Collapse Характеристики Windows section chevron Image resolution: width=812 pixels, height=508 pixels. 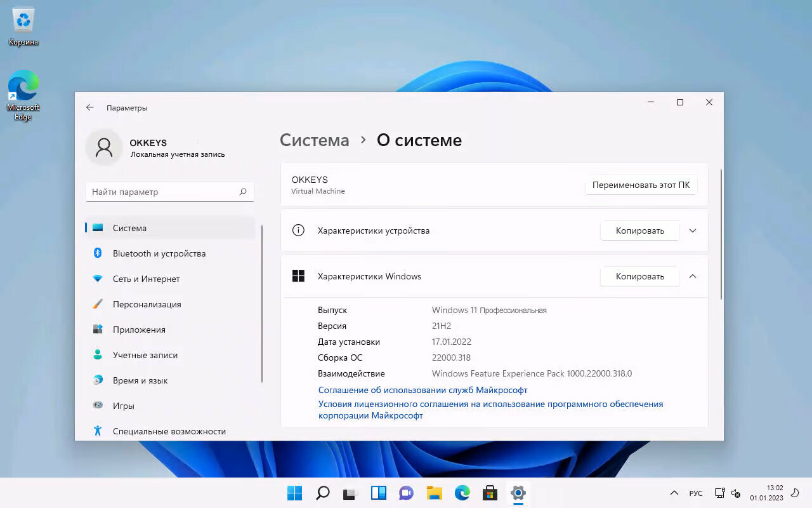tap(693, 276)
